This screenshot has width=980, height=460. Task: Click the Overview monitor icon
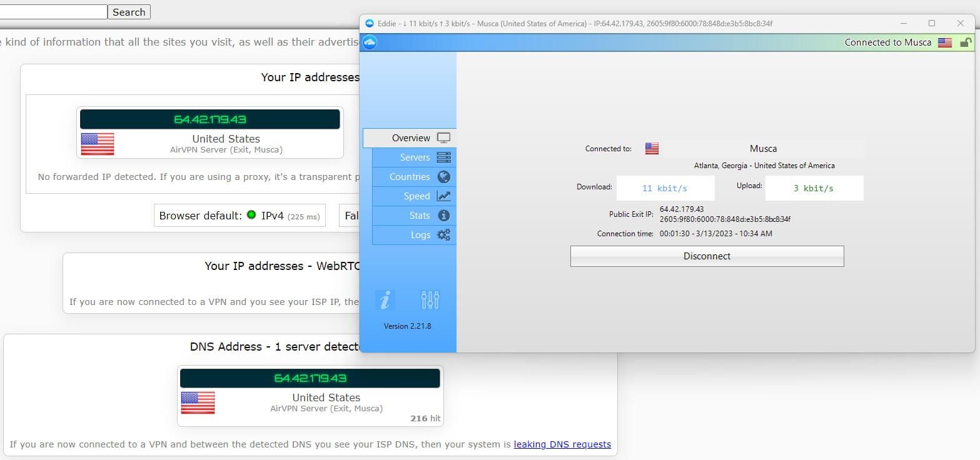point(443,138)
